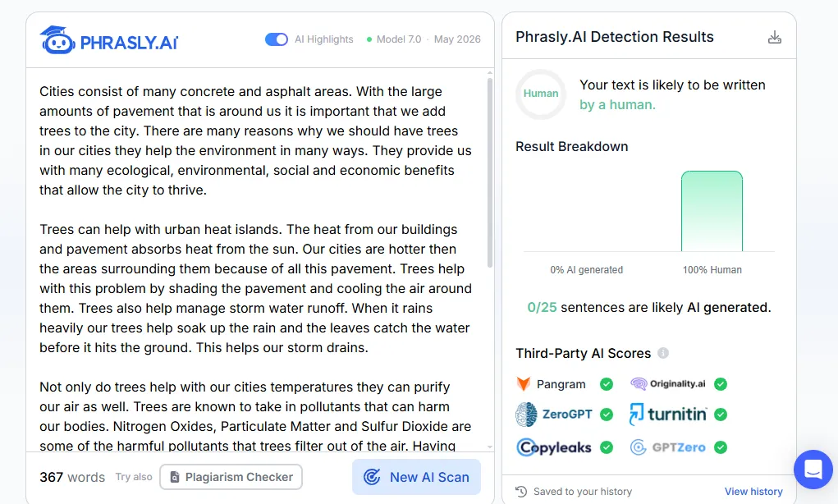This screenshot has width=838, height=504.
Task: Download detection results using the download icon
Action: click(775, 37)
